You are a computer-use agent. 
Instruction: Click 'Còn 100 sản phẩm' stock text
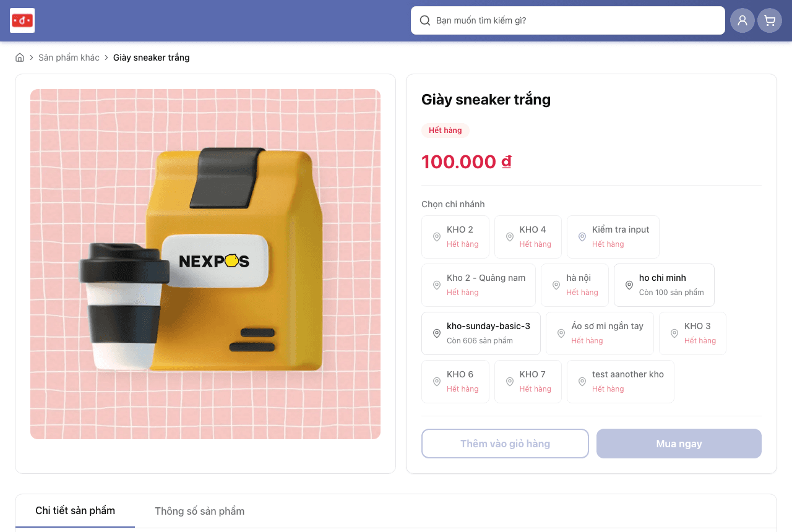coord(671,293)
